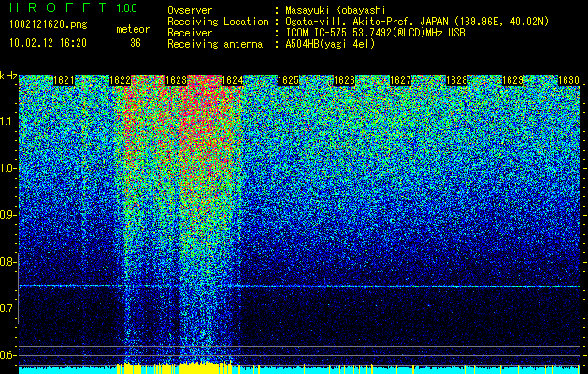Click the "Receiving antenna" label
This screenshot has width=588, height=374.
tap(215, 44)
